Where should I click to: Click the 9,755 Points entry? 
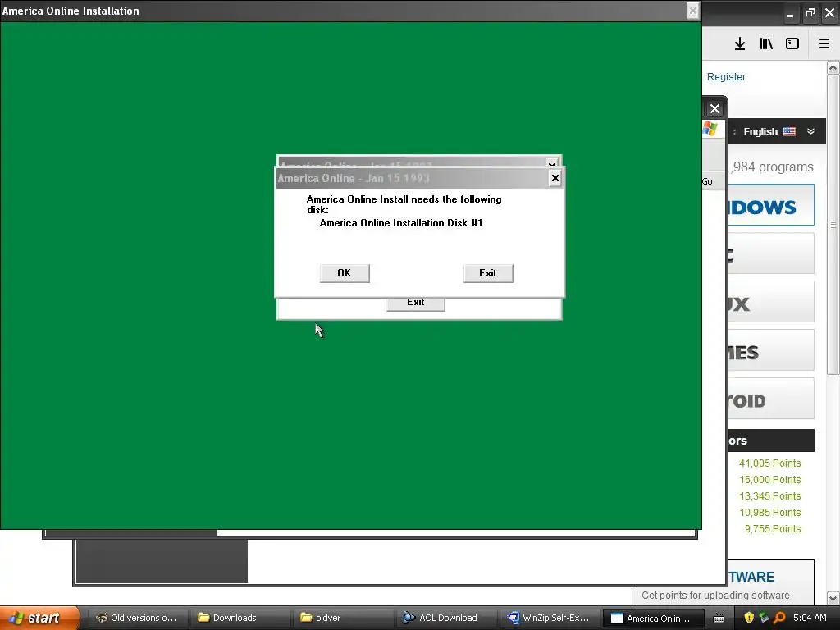pos(773,529)
